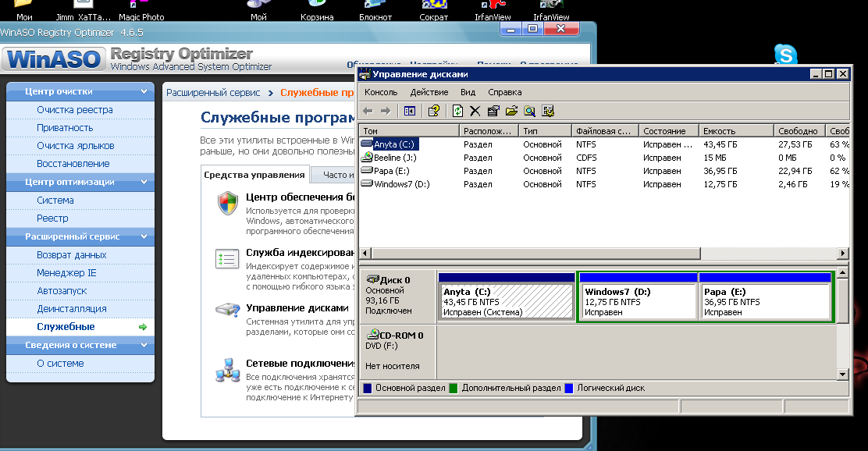
Task: Click the Security Center shield icon
Action: (228, 203)
